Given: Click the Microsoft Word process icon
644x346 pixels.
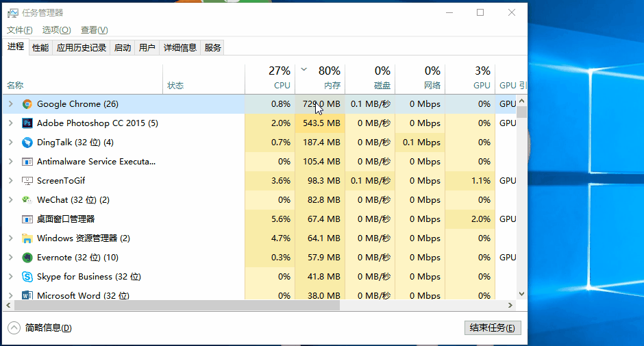Looking at the screenshot, I should pyautogui.click(x=27, y=295).
